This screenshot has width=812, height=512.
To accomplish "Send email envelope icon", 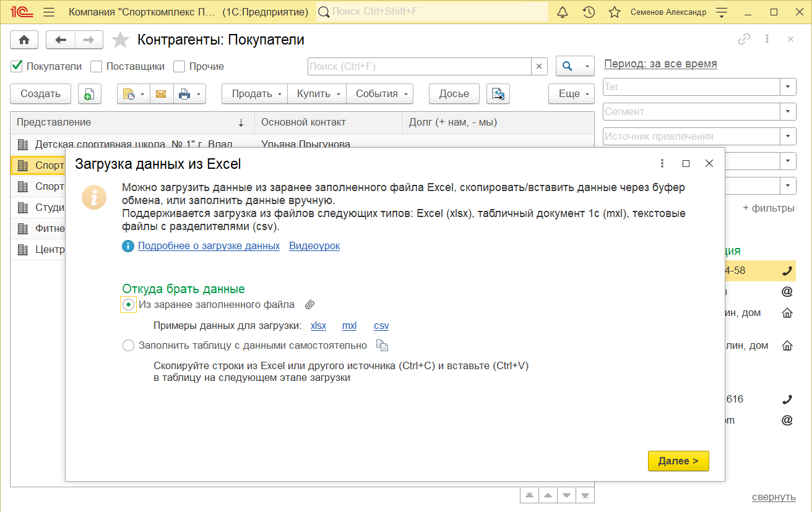I will tap(161, 94).
